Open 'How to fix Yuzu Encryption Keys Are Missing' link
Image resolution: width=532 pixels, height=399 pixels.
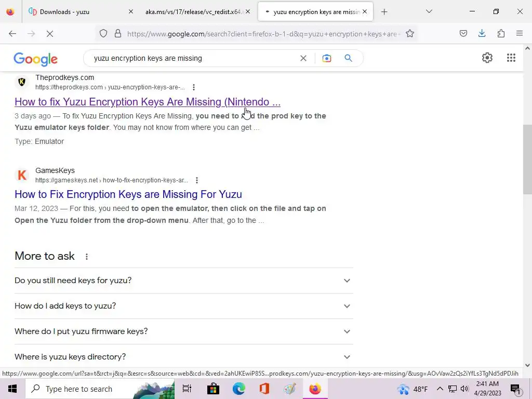148,102
